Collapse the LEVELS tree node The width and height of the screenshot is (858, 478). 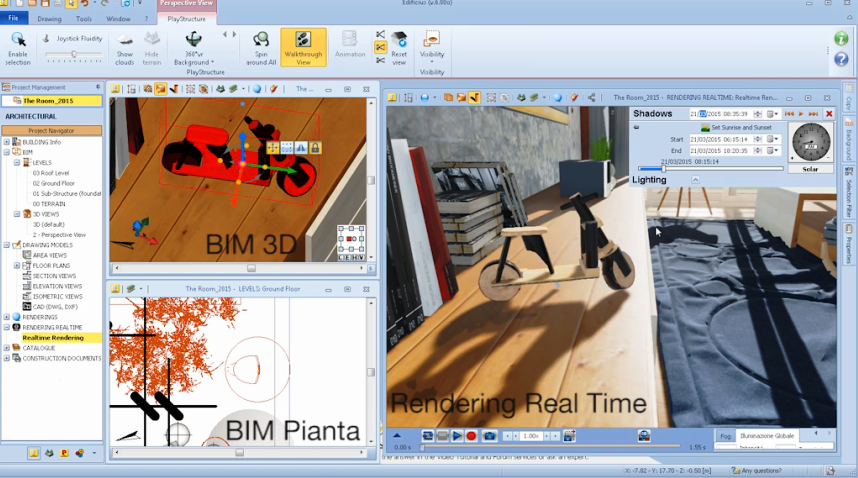(x=17, y=162)
